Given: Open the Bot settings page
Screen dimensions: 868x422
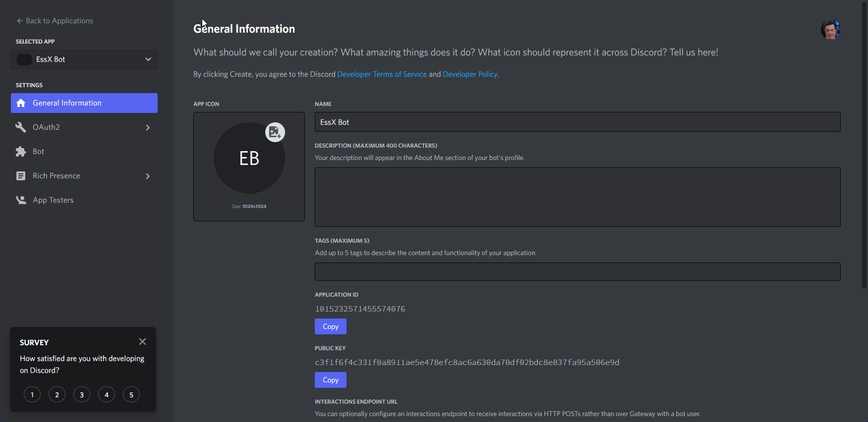Looking at the screenshot, I should 84,152.
